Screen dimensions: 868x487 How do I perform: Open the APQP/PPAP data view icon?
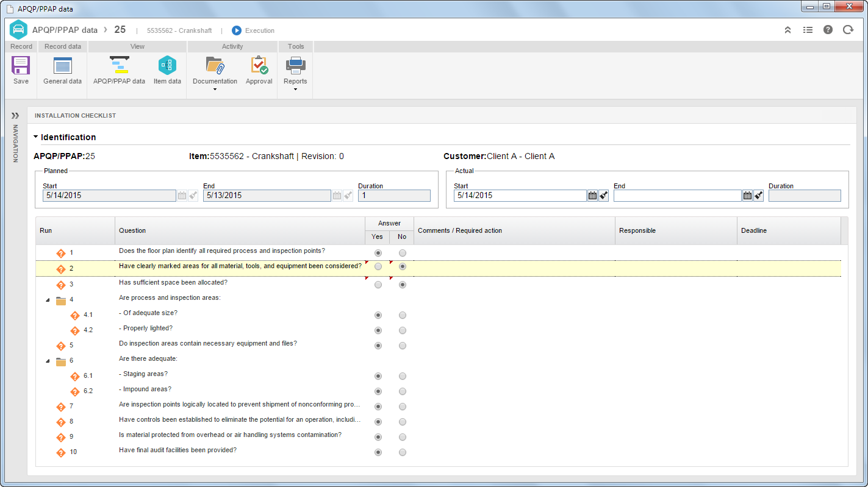click(x=119, y=65)
